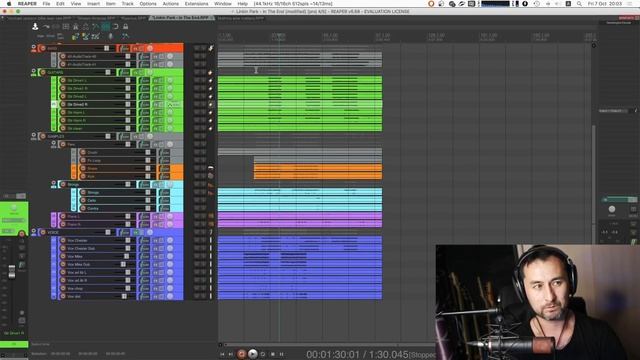This screenshot has height=360, width=640.
Task: Arm the Contra track for recording
Action: point(83,208)
